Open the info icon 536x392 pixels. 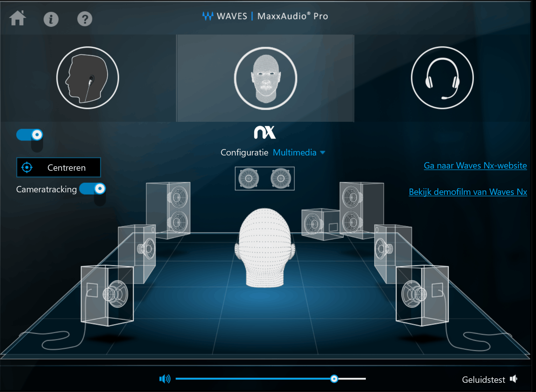[x=51, y=19]
